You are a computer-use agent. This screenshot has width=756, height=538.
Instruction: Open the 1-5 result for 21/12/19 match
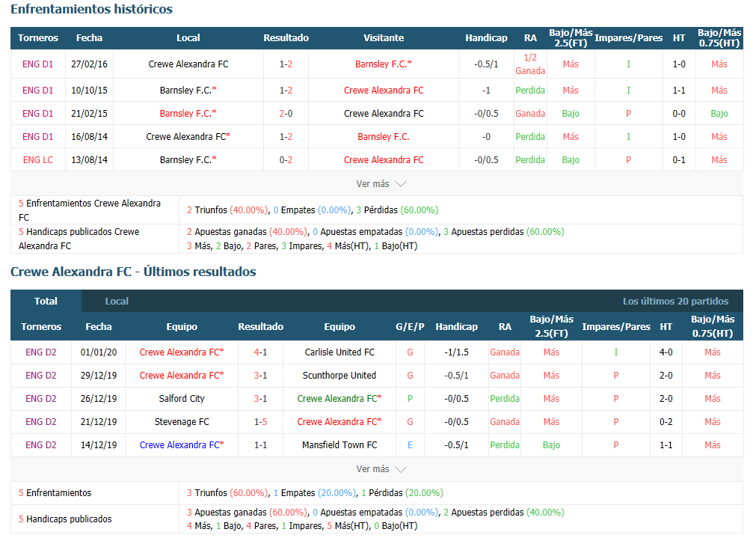260,422
